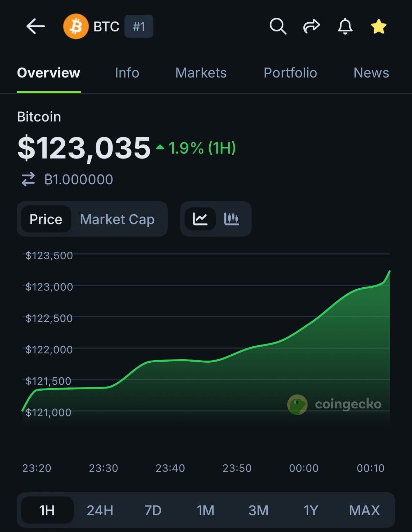This screenshot has width=412, height=532.
Task: Open the Info tab
Action: click(x=127, y=73)
